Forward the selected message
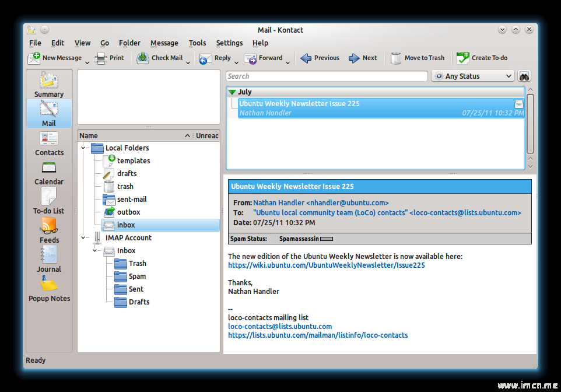Screen dimensions: 561x392 [x=263, y=58]
